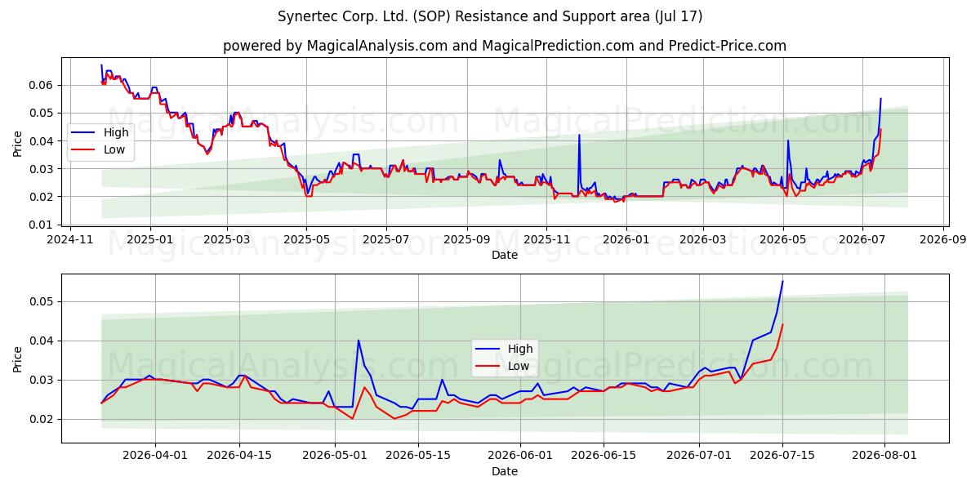Click the '2026-07-01' tick label on the bottom chart
Screen dimensions: 980x490
click(x=700, y=456)
